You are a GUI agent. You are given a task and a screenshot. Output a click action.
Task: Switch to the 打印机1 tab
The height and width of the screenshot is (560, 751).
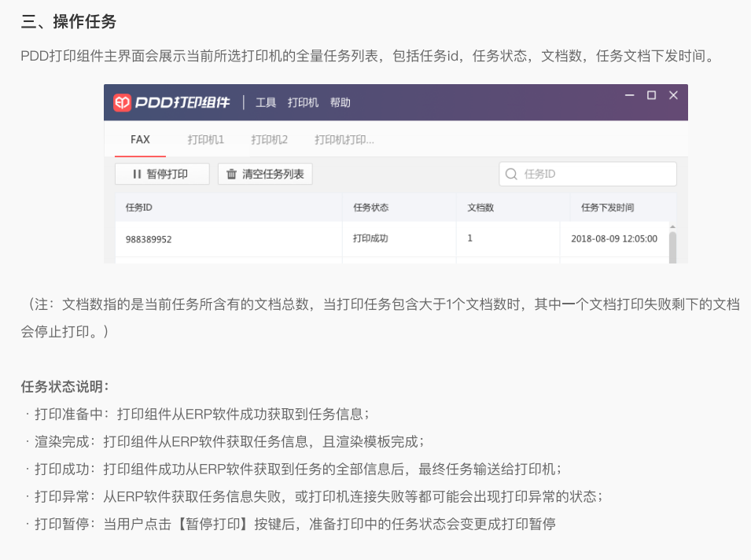(x=205, y=139)
